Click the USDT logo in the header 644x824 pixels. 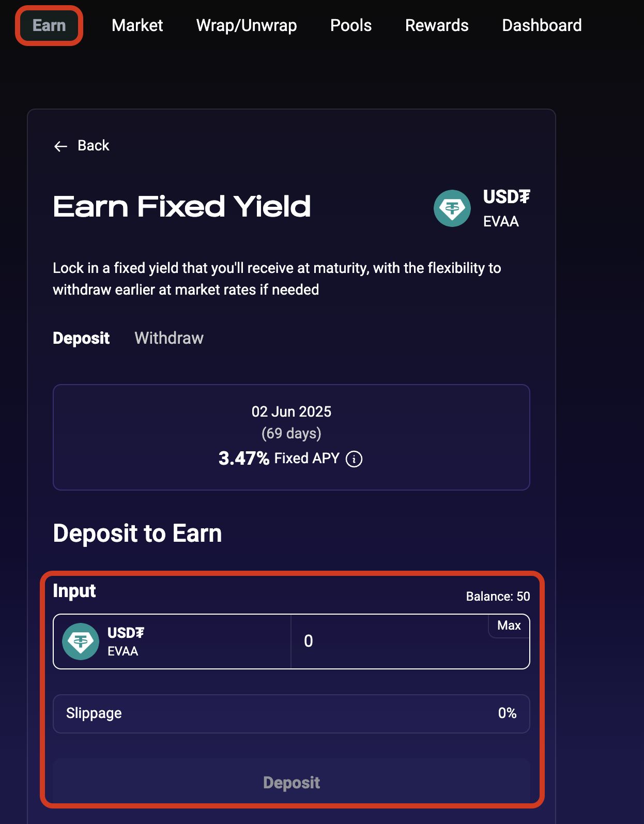tap(452, 208)
